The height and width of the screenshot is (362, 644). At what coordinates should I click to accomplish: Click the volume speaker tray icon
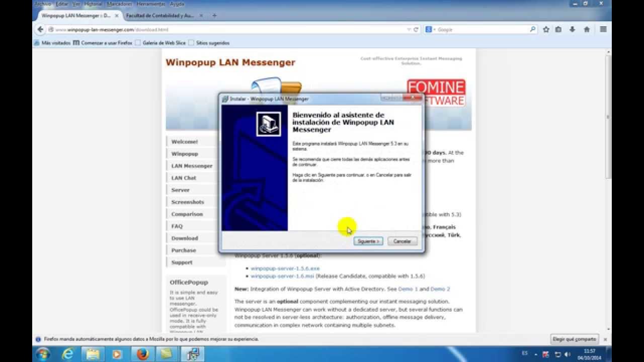coord(568,354)
